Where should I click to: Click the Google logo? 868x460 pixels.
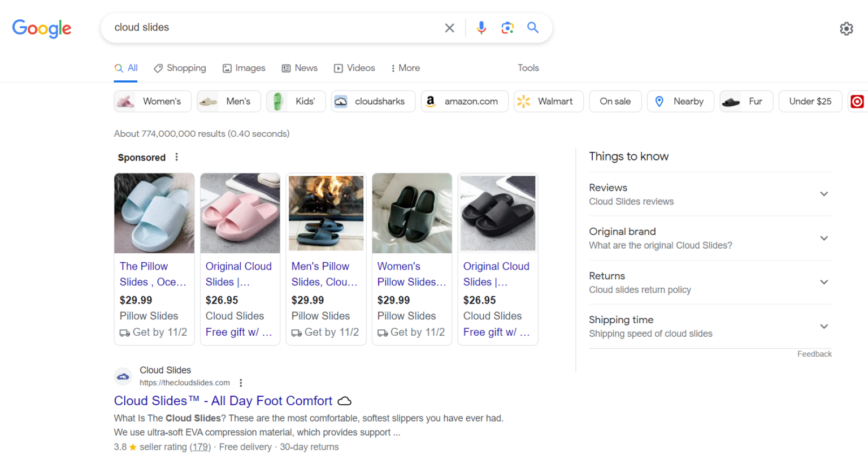[x=41, y=29]
